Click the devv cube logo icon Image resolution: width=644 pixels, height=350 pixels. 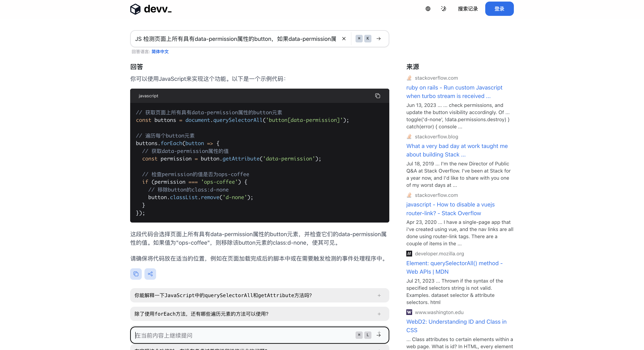(x=135, y=9)
